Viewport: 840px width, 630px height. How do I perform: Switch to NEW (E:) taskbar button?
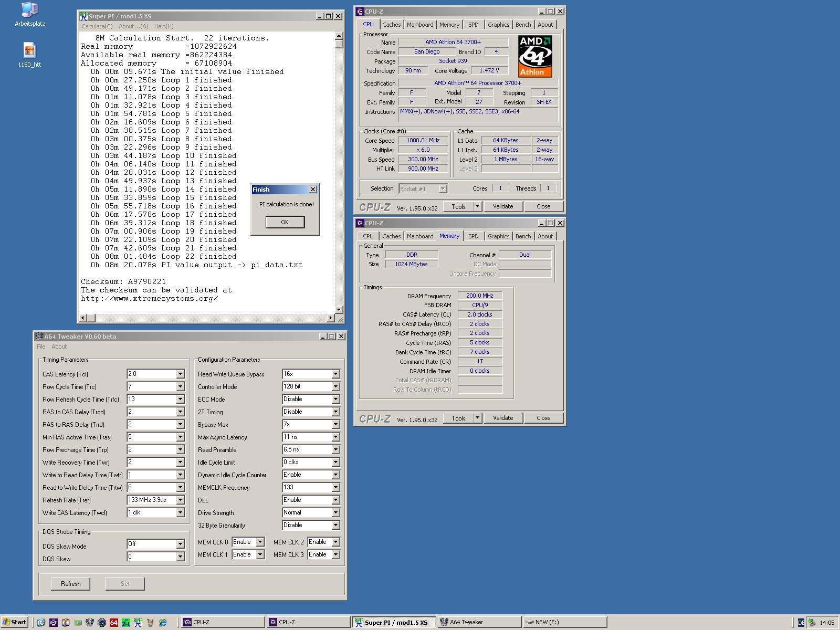(x=565, y=622)
